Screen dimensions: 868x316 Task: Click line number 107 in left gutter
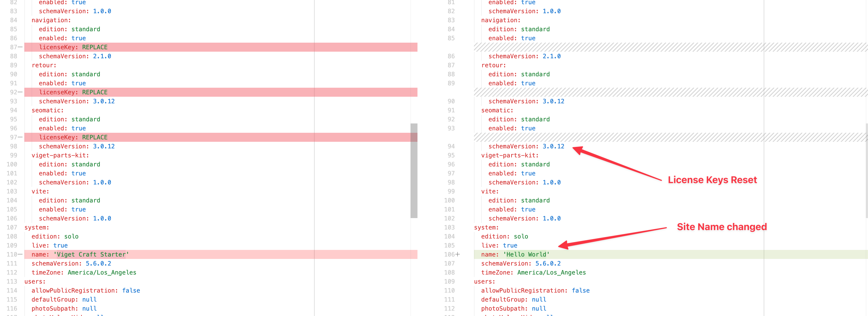pyautogui.click(x=12, y=227)
